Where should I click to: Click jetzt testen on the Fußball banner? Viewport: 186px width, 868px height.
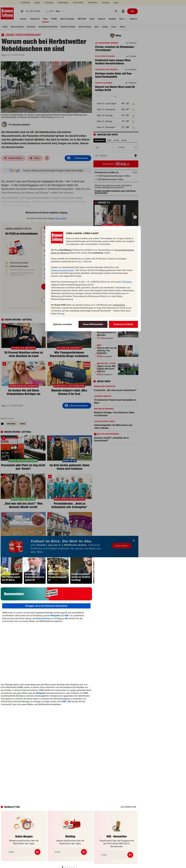[122, 546]
